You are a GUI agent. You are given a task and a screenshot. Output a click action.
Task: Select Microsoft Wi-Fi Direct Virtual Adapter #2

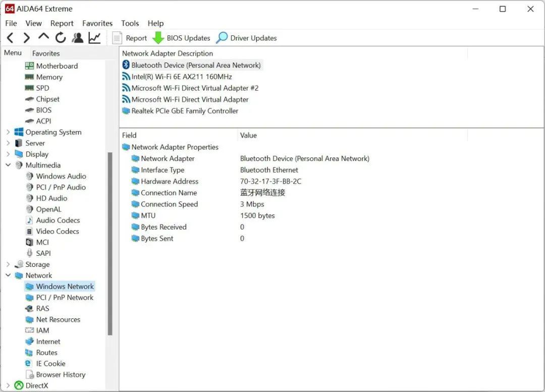click(x=190, y=88)
